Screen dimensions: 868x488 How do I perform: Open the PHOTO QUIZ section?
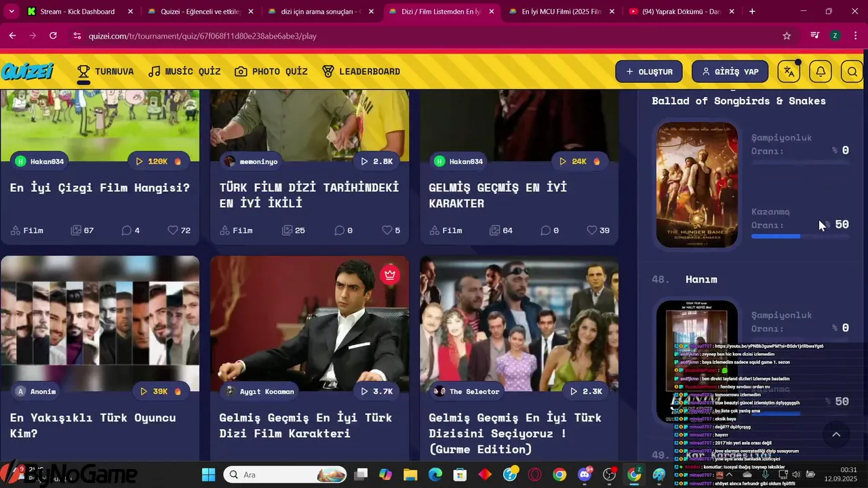(x=271, y=71)
